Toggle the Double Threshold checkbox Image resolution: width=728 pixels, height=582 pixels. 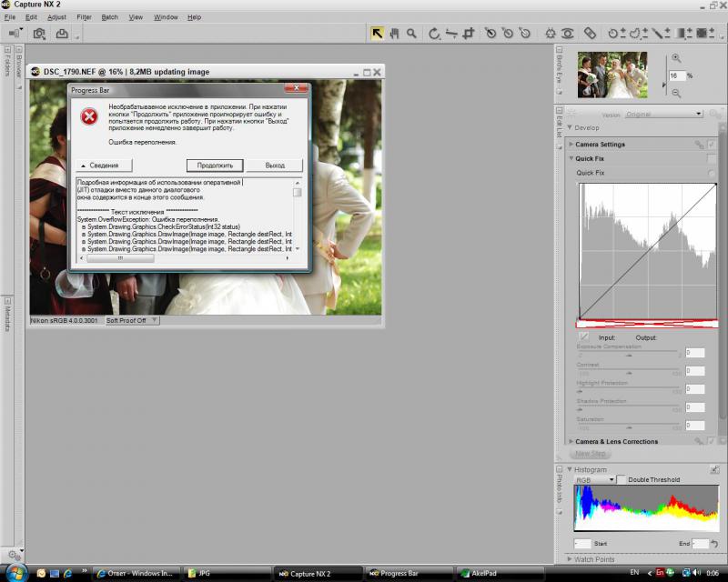622,479
